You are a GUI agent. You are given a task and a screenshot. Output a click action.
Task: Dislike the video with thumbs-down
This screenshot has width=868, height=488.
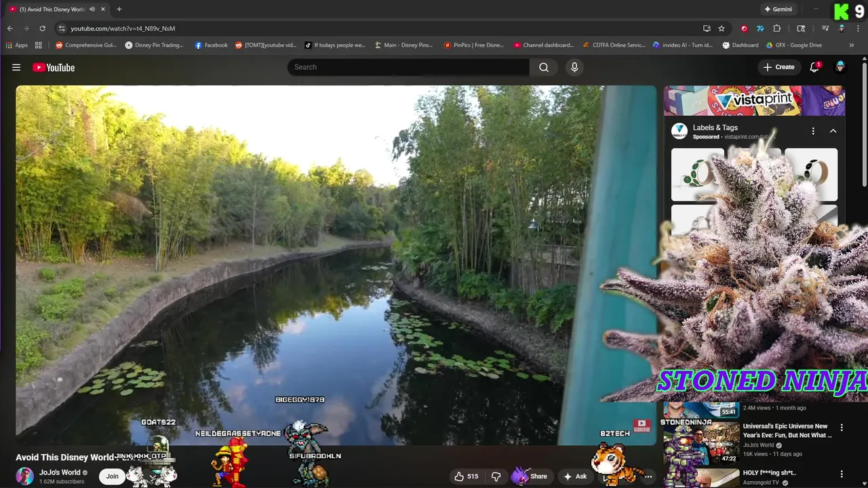[x=496, y=476]
